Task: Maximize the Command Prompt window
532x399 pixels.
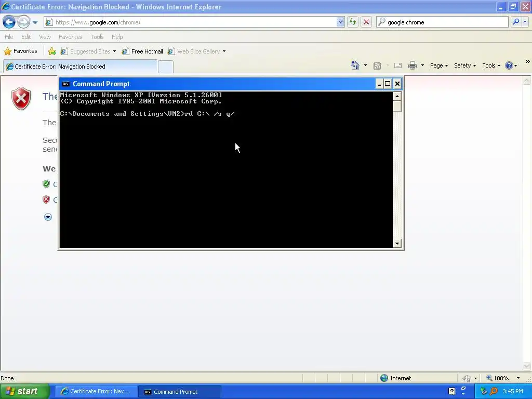Action: [x=388, y=84]
